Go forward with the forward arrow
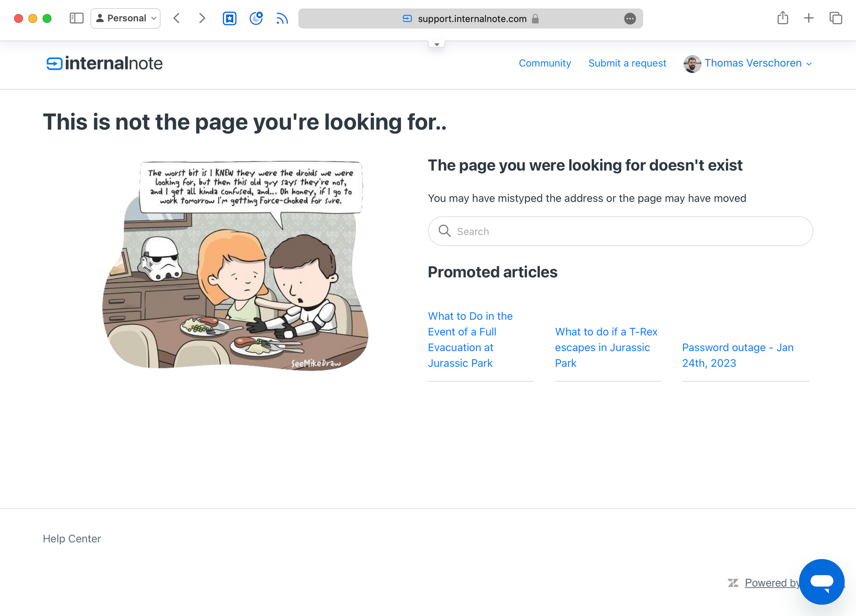 tap(202, 18)
